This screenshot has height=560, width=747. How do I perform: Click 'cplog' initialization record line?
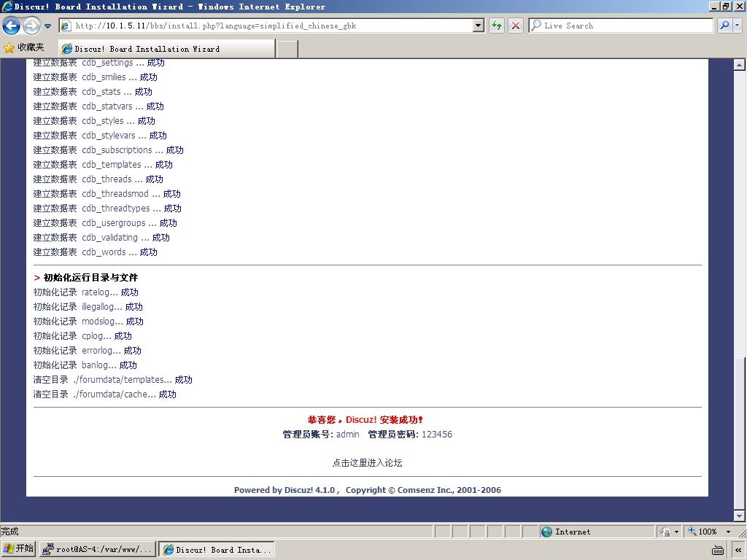click(82, 335)
